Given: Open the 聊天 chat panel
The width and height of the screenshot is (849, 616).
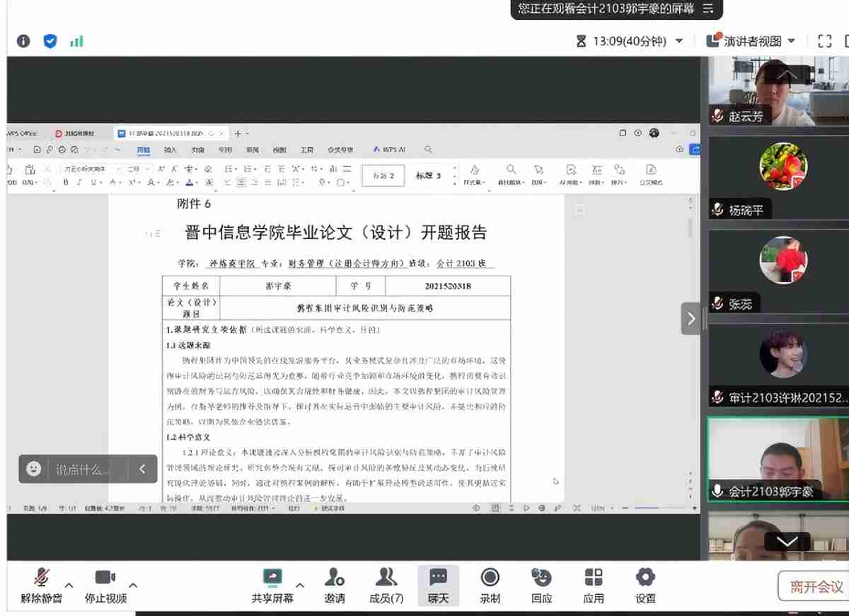Looking at the screenshot, I should point(438,579).
